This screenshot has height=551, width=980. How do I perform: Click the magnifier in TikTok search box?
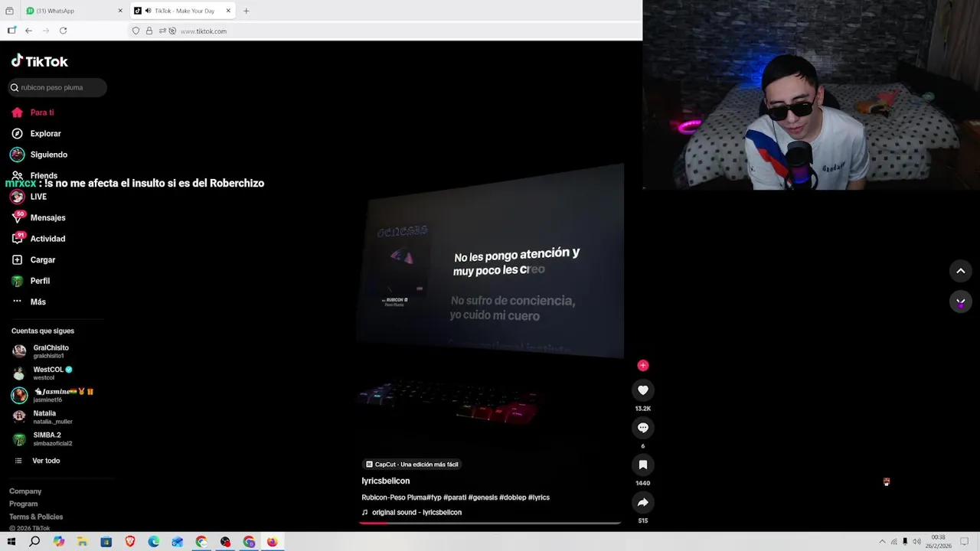tap(15, 87)
